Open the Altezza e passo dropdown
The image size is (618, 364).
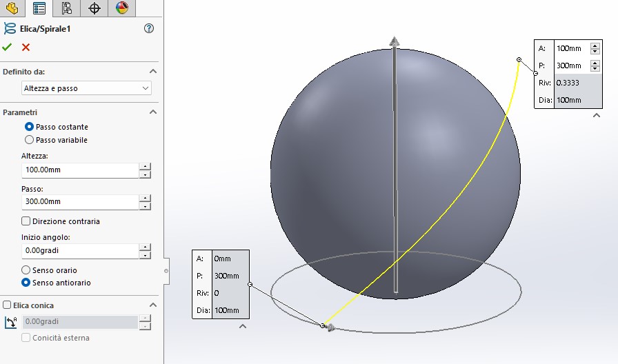click(87, 88)
